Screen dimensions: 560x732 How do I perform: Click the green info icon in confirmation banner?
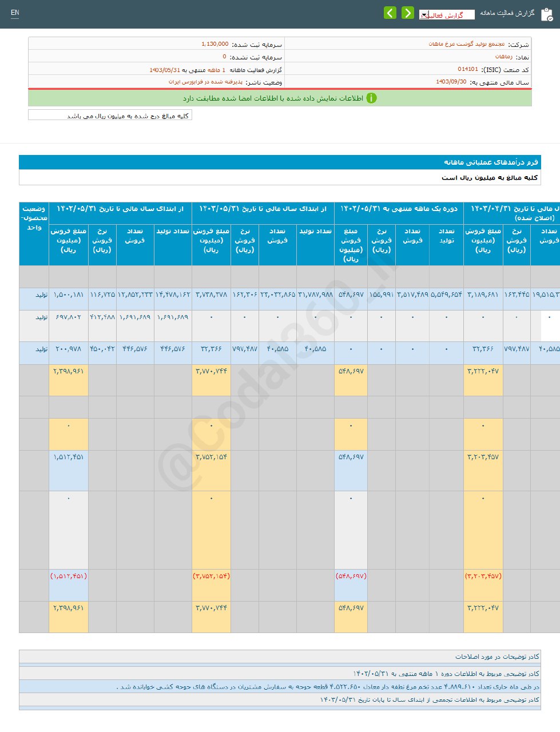click(x=371, y=98)
